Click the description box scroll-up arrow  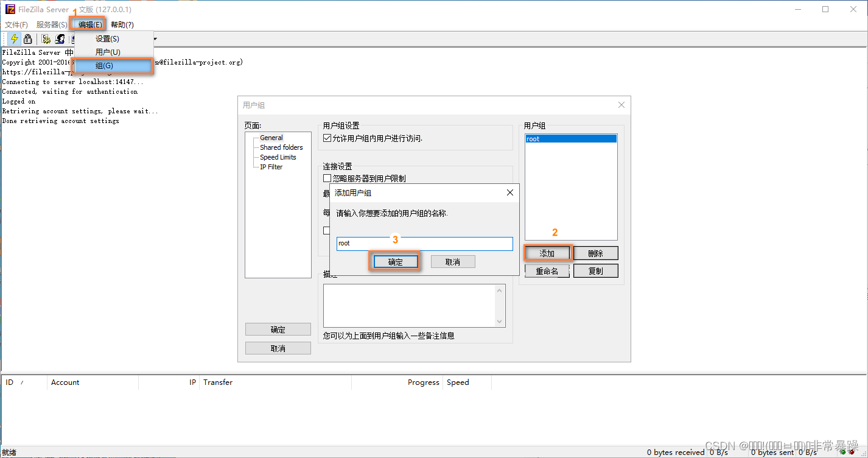500,290
